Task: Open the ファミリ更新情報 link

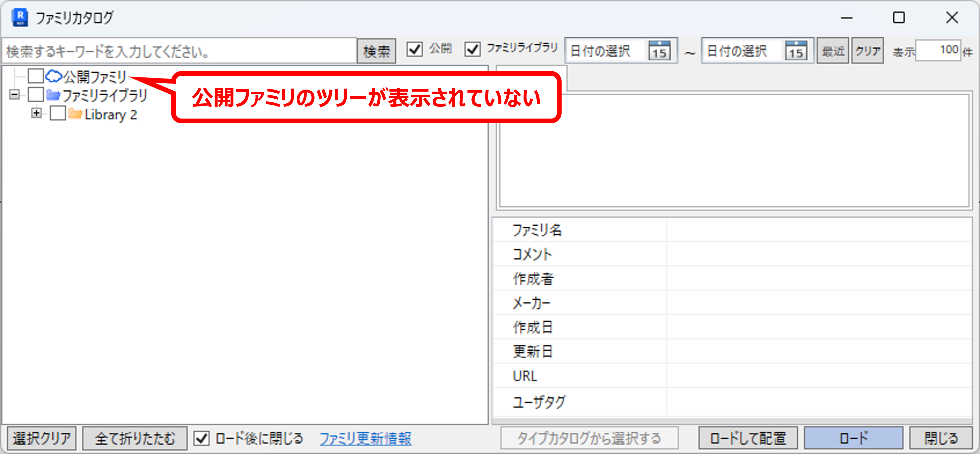Action: click(365, 439)
